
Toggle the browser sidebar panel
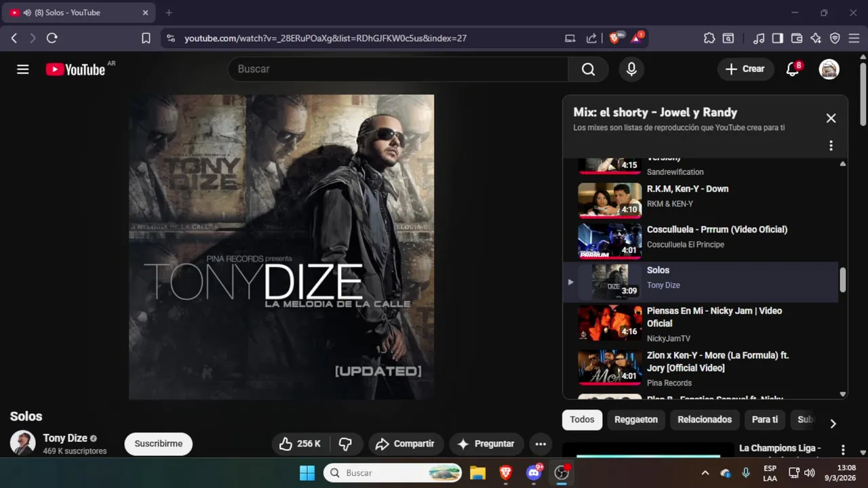778,39
